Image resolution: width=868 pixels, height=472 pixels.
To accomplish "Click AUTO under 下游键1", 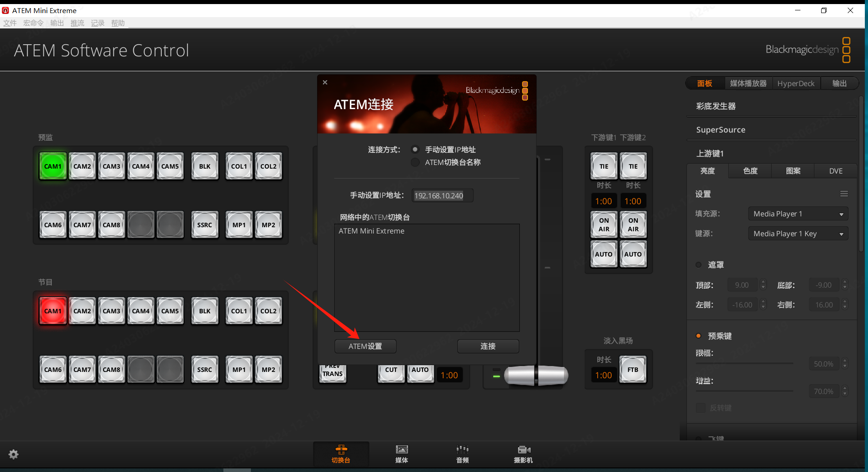I will [x=604, y=254].
